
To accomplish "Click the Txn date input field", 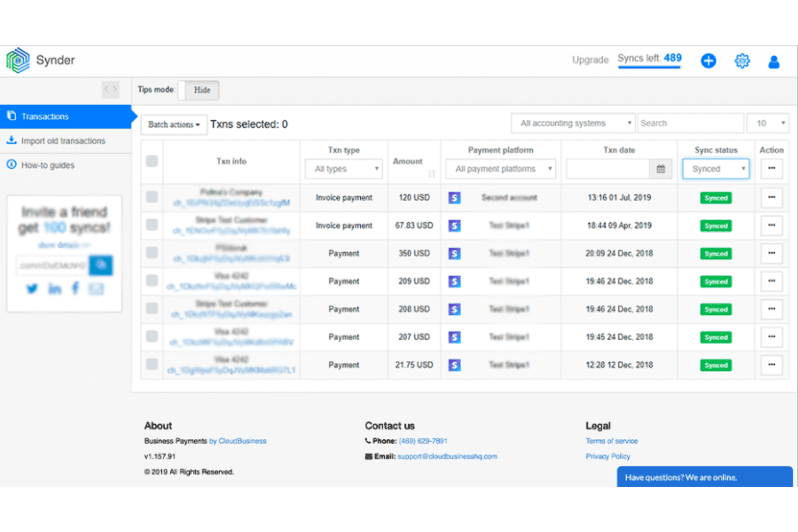I will click(608, 169).
